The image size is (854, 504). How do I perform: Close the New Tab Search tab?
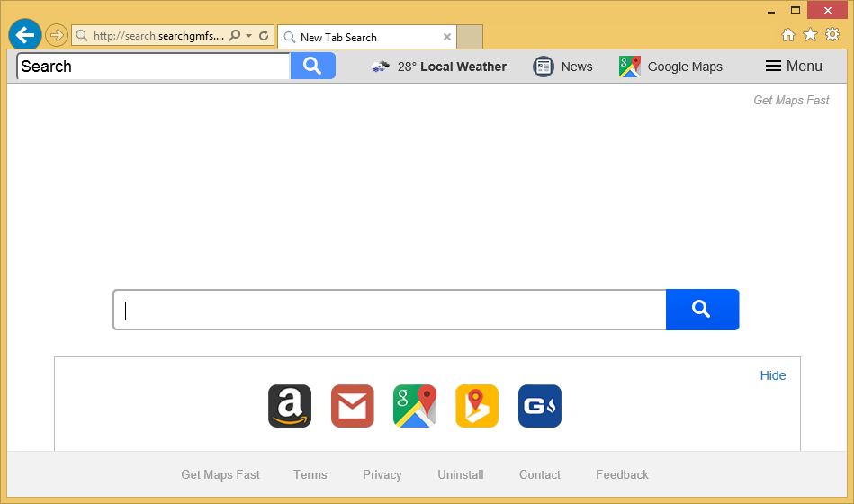[446, 37]
